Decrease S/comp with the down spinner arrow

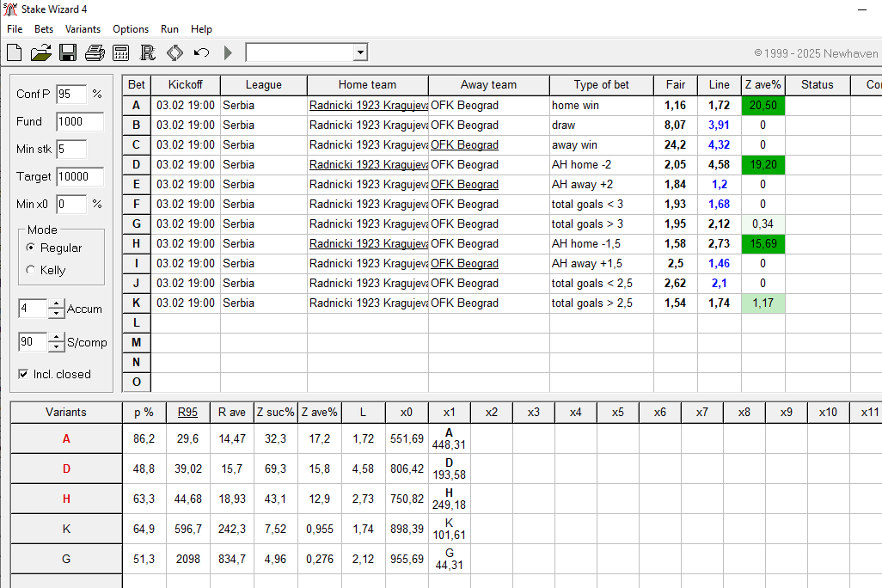(56, 346)
